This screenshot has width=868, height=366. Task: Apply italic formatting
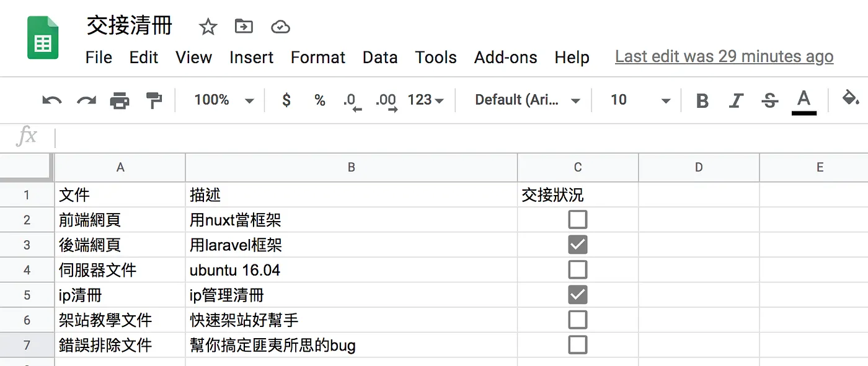click(736, 100)
